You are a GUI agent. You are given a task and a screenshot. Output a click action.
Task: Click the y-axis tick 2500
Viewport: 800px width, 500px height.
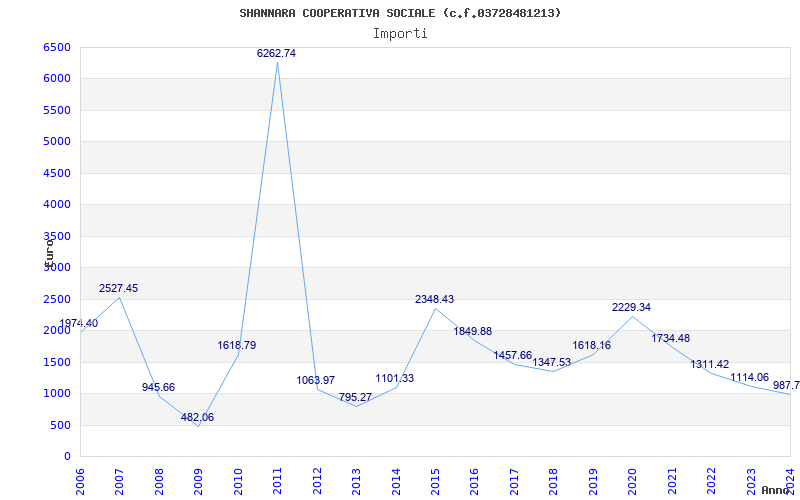[56, 299]
